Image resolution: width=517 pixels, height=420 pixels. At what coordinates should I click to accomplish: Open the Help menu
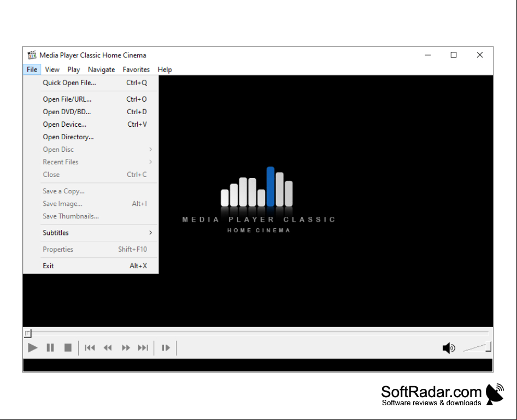(x=164, y=69)
